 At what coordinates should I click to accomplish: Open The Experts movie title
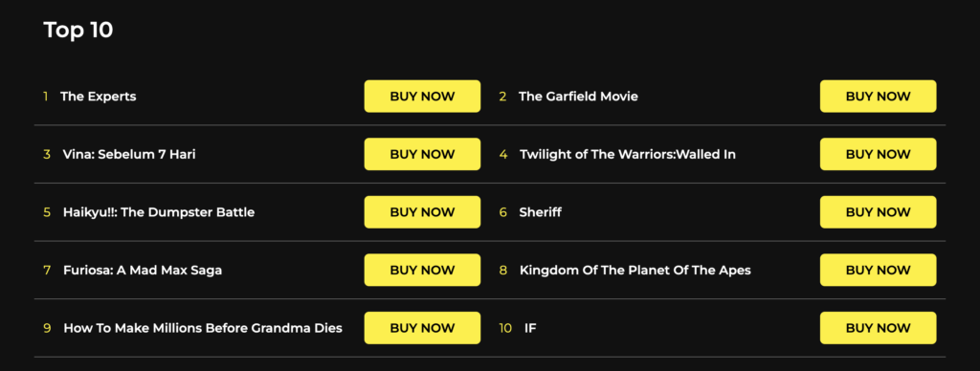tap(99, 97)
